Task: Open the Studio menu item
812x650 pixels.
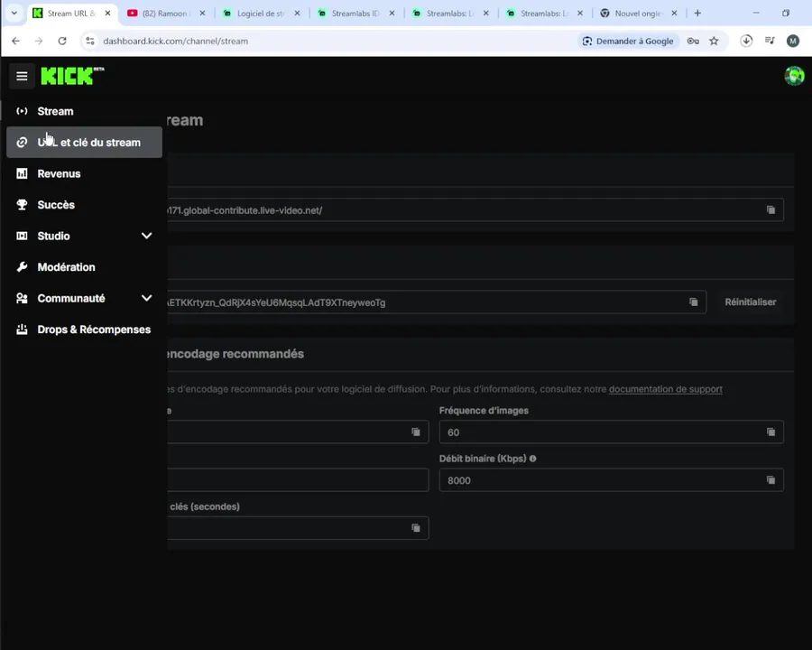Action: (53, 236)
